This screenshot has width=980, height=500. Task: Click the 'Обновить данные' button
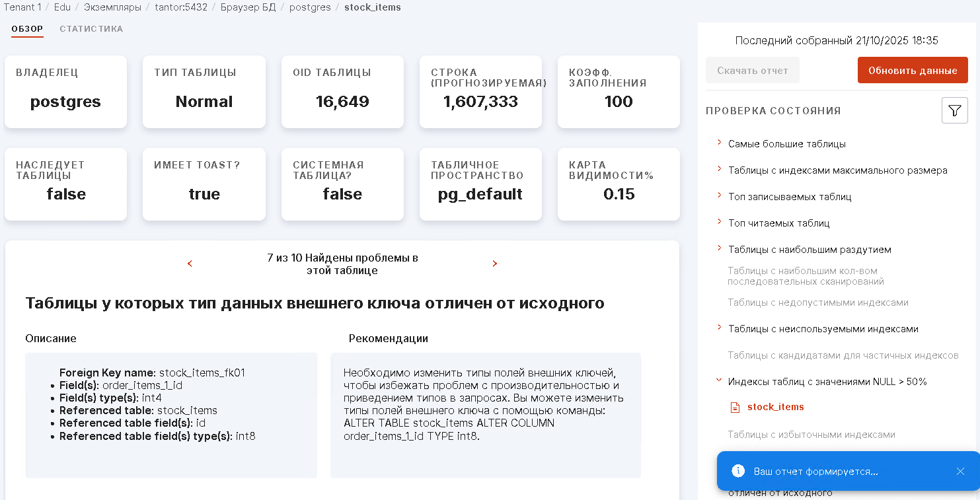click(x=913, y=71)
